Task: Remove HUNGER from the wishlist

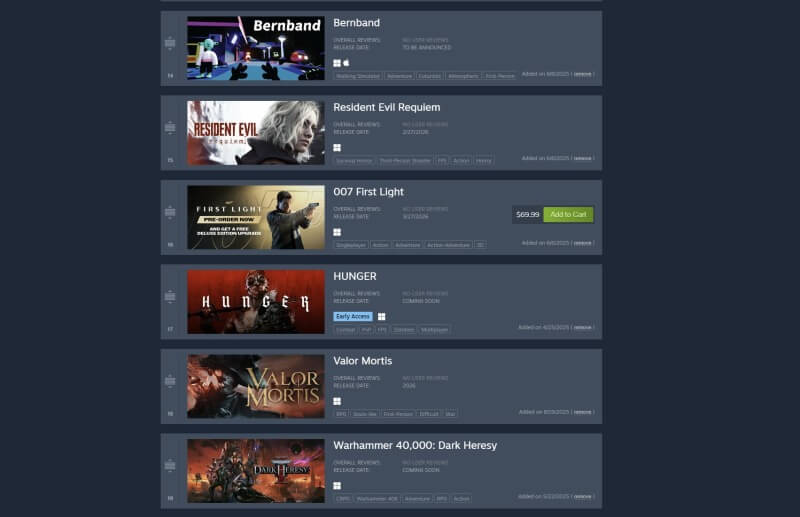Action: [x=582, y=327]
